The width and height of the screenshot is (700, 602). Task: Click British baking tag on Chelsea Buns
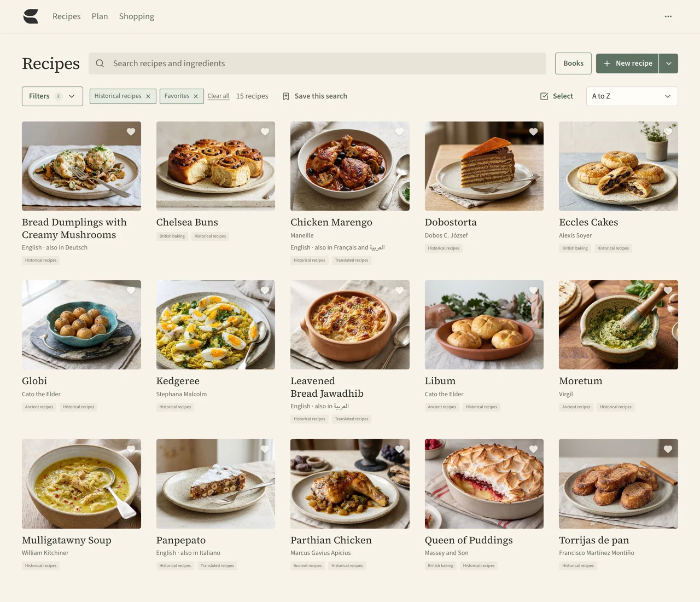click(172, 236)
